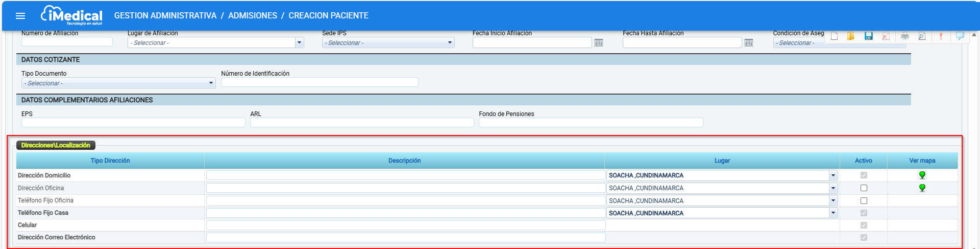Click the New blank document icon
980x249 pixels.
point(835,36)
